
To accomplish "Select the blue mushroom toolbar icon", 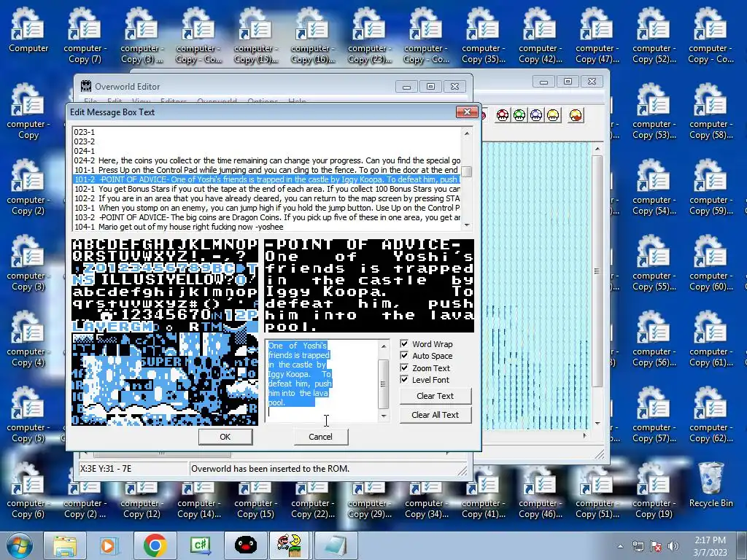I will click(x=536, y=115).
